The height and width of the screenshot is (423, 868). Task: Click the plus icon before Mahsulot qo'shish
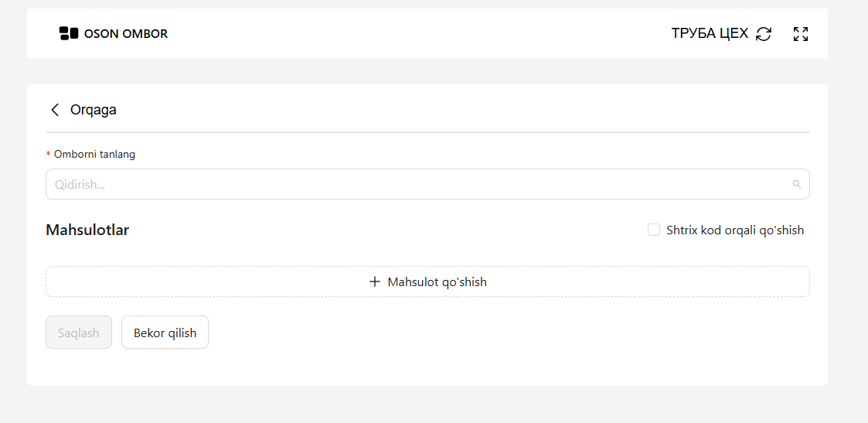click(x=375, y=281)
